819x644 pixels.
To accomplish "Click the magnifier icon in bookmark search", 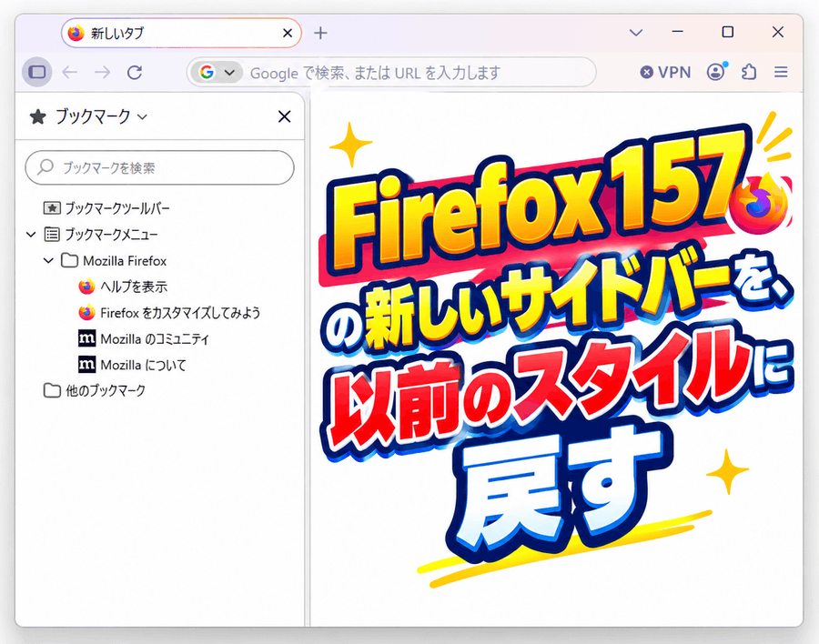I will [45, 167].
